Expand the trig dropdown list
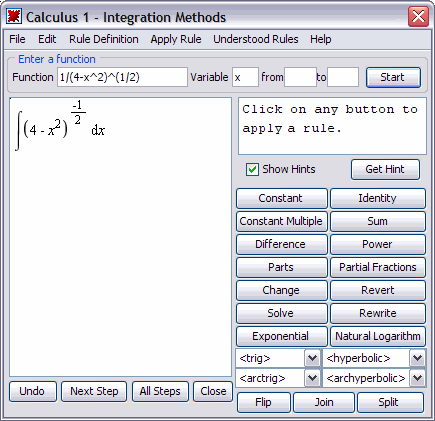This screenshot has height=421, width=435. pos(312,358)
